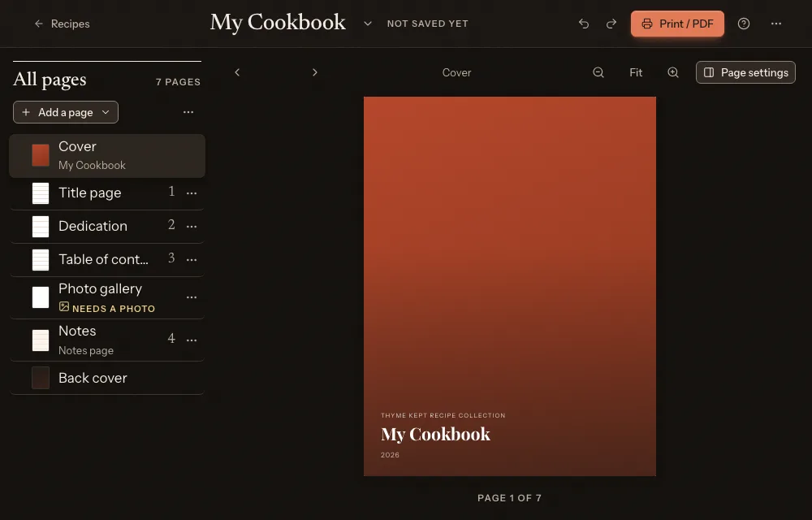Zoom in the page preview
Viewport: 812px width, 520px height.
coord(672,72)
